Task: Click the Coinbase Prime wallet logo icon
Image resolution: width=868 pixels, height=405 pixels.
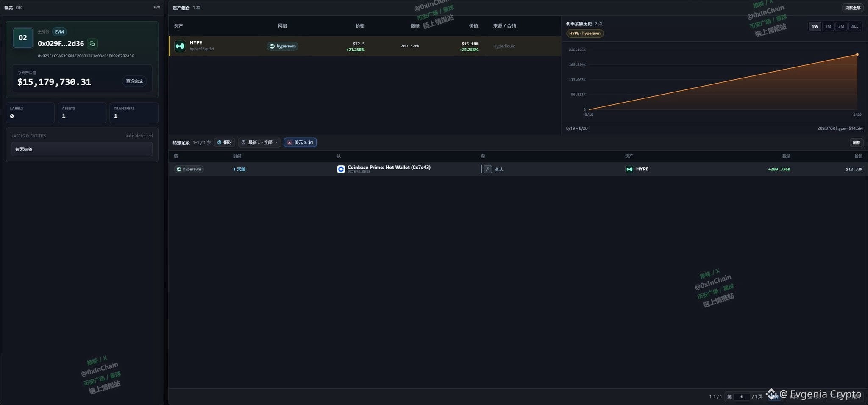Action: coord(341,169)
